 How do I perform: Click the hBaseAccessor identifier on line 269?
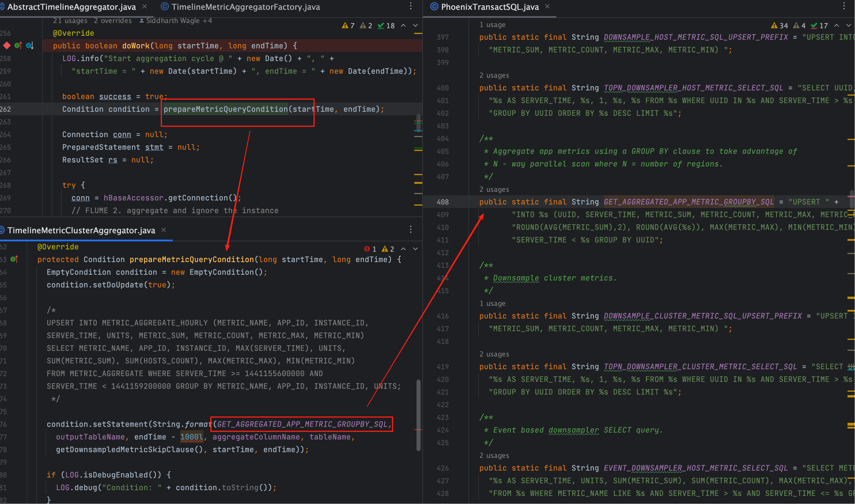(x=133, y=198)
